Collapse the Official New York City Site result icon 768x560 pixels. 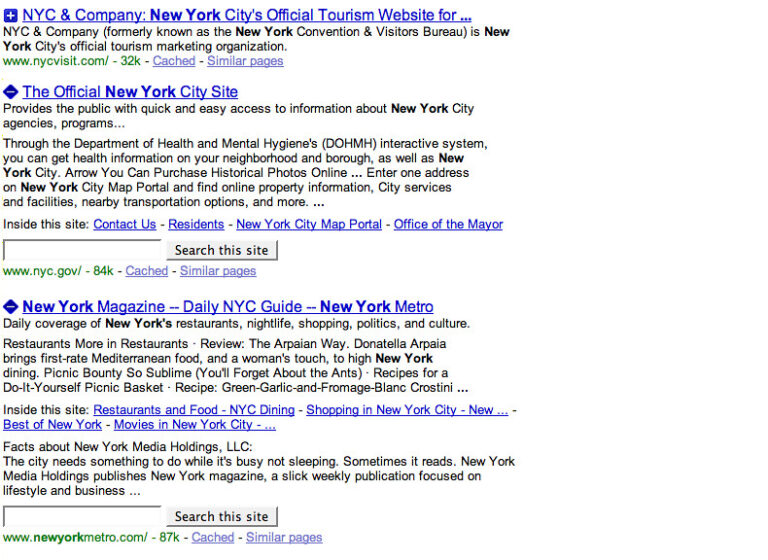10,92
